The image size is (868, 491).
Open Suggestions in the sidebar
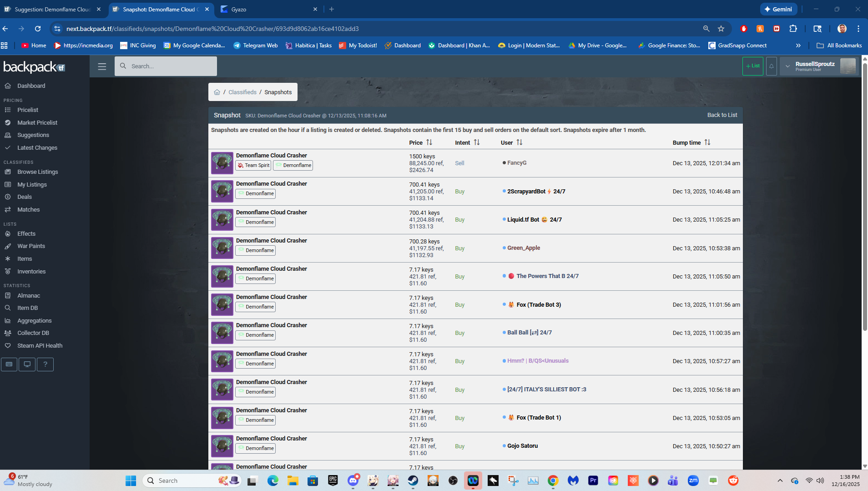[x=33, y=135]
